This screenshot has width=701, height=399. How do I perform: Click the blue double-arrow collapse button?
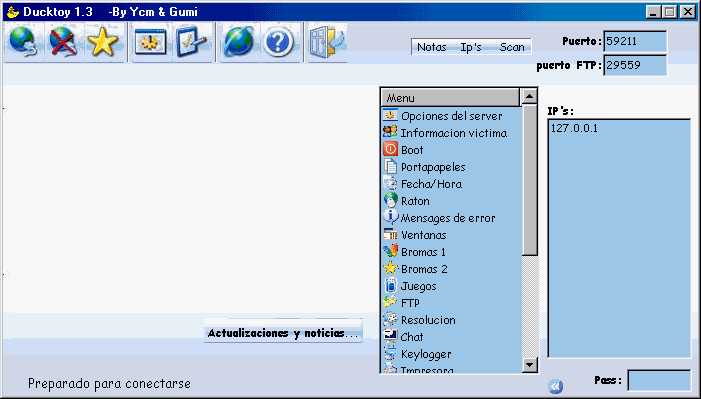(555, 386)
